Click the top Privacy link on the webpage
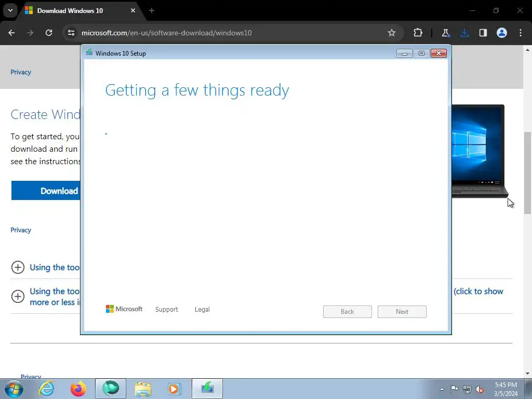 21,72
